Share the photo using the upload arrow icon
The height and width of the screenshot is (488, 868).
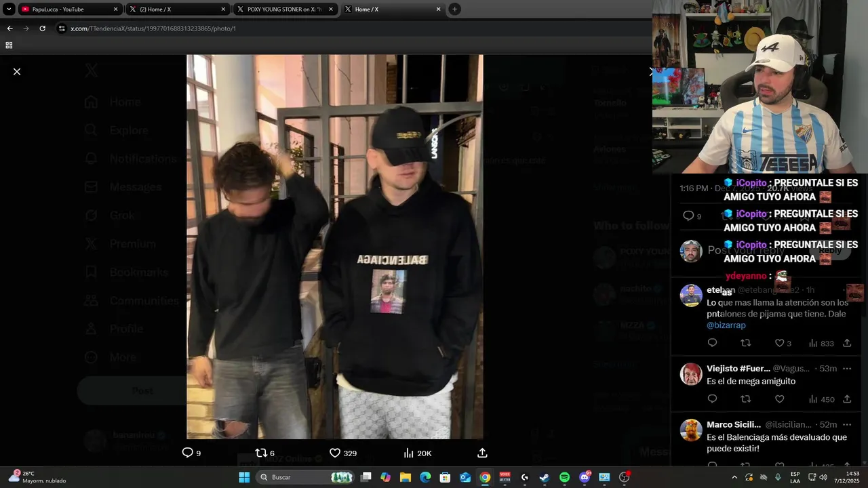pyautogui.click(x=482, y=453)
